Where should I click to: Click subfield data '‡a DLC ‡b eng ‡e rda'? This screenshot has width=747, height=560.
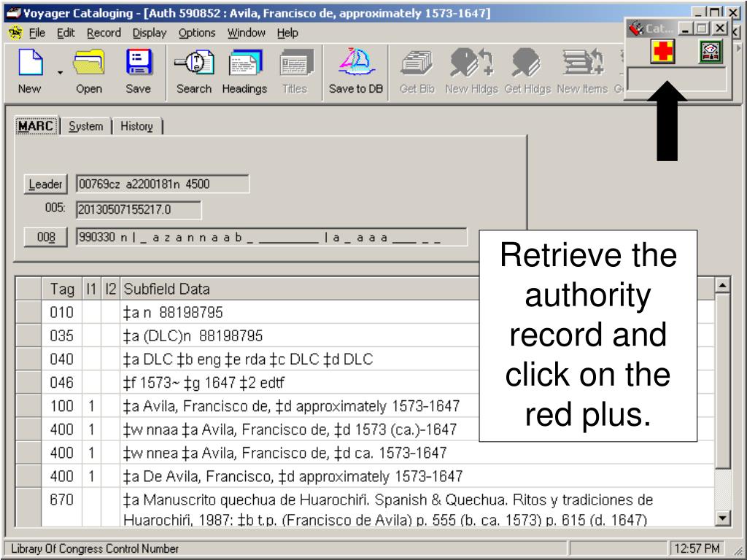click(x=194, y=359)
